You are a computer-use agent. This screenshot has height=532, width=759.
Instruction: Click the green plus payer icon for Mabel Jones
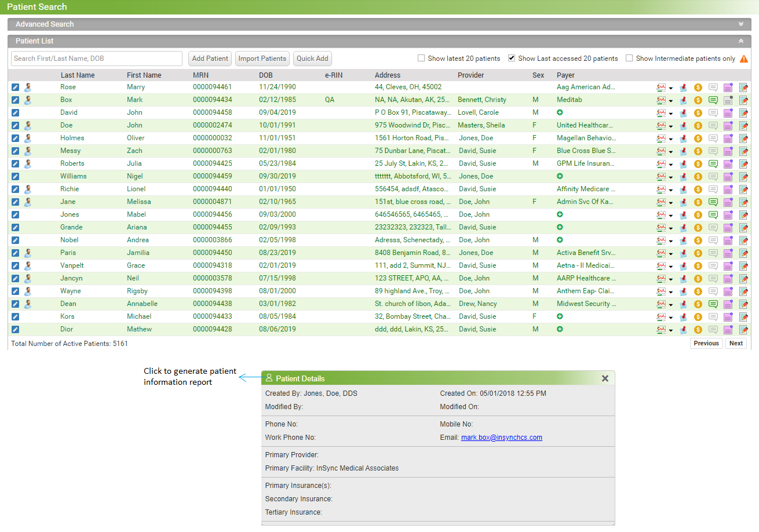tap(559, 214)
